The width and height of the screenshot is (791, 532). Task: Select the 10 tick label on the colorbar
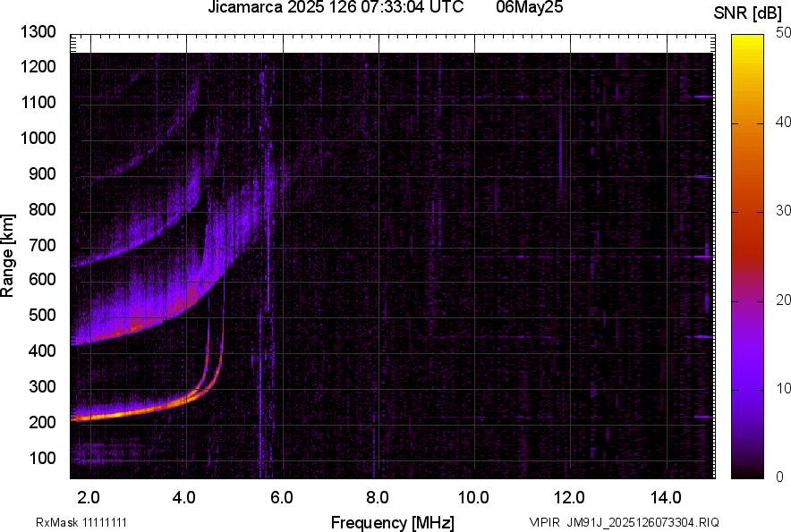point(784,388)
